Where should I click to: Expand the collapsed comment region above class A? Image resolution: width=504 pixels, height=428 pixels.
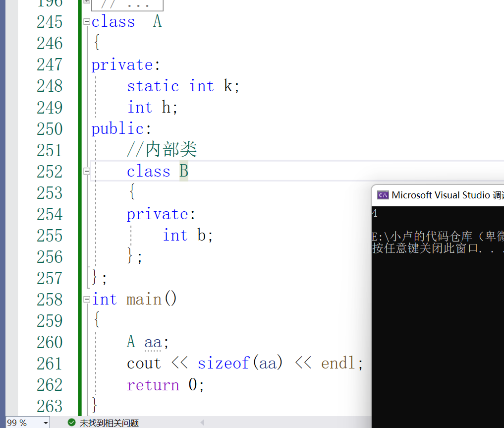[86, 1]
